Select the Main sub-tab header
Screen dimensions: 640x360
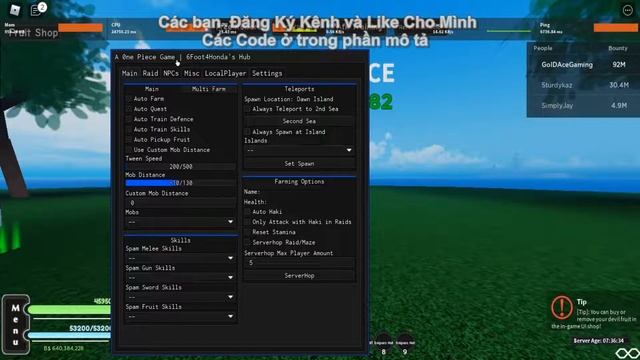tap(152, 89)
